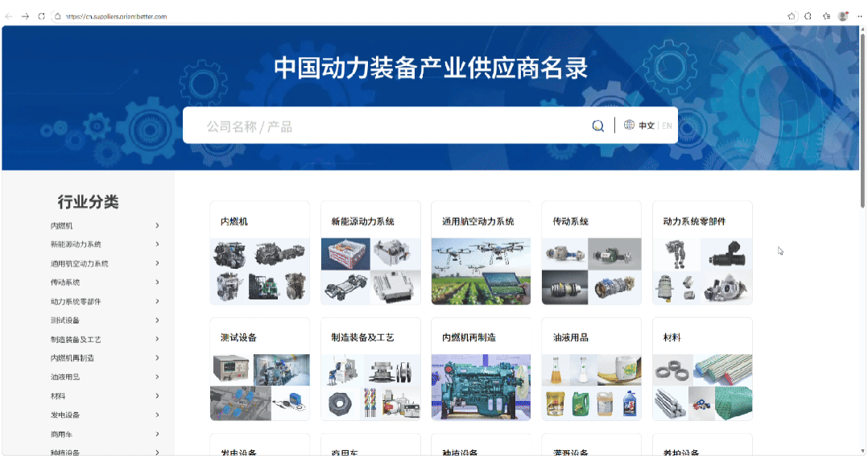This screenshot has width=868, height=467.
Task: Open the 内燃机再制造 category card
Action: (x=481, y=369)
